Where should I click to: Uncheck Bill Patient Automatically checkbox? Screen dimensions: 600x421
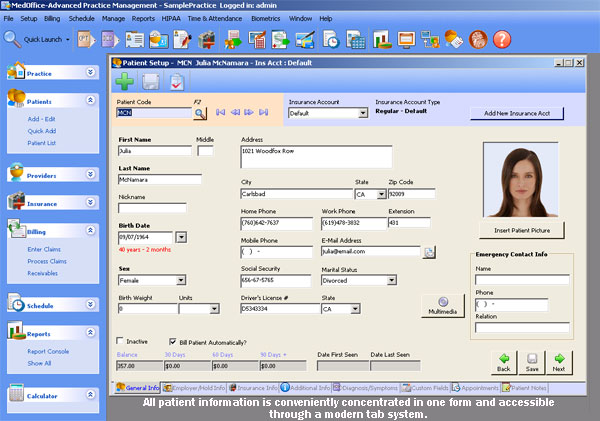[x=174, y=341]
